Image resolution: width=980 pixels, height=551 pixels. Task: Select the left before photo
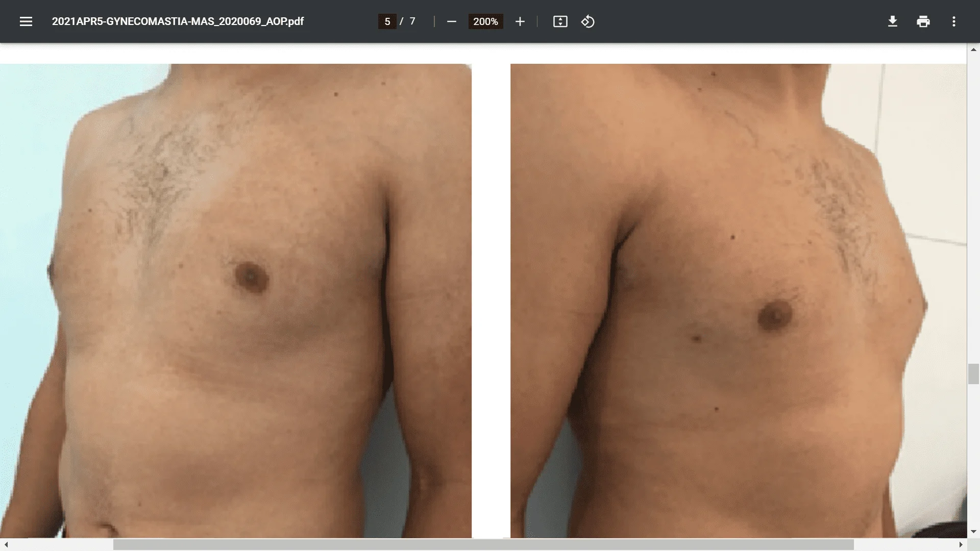click(235, 296)
